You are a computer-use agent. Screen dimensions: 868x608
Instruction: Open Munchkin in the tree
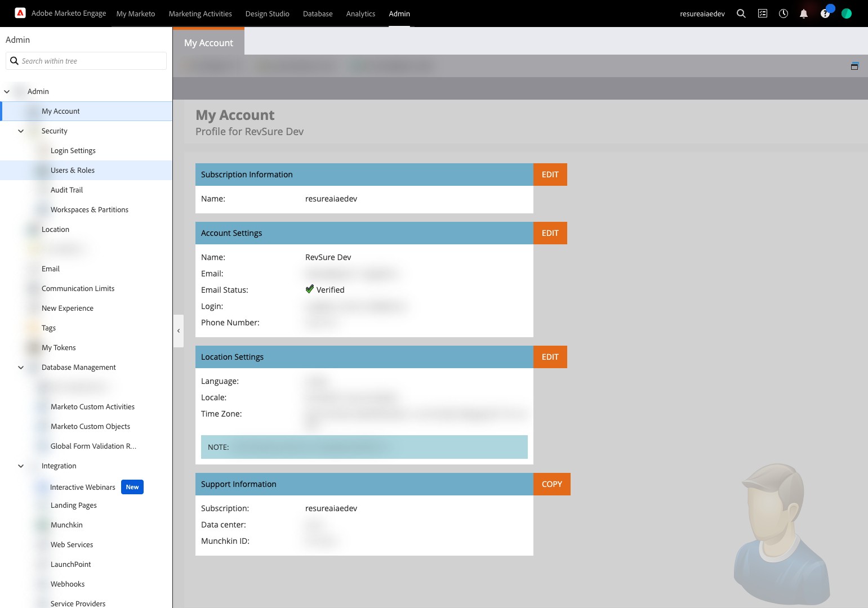(66, 525)
